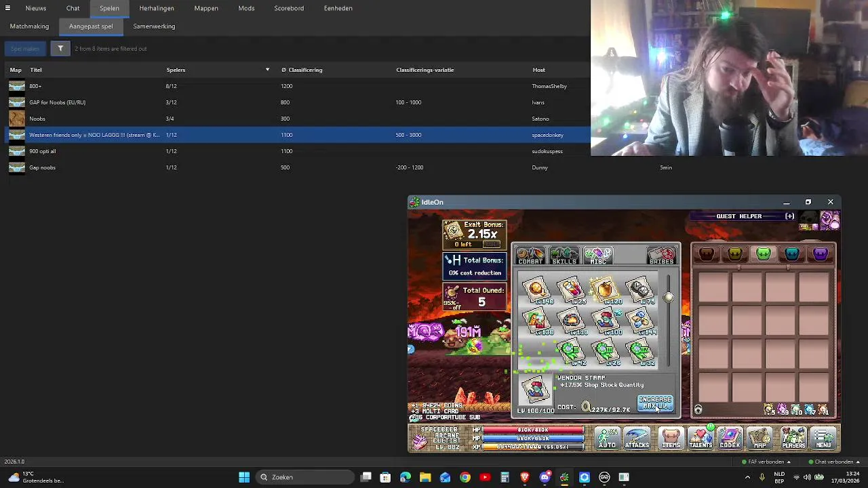Switch to the green inventory bag tab
The height and width of the screenshot is (488, 868).
point(764,253)
